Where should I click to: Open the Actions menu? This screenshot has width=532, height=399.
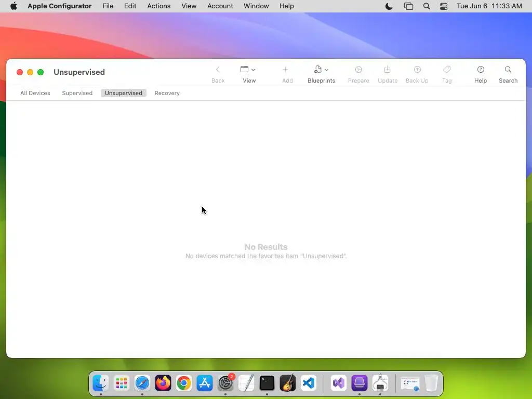click(159, 6)
